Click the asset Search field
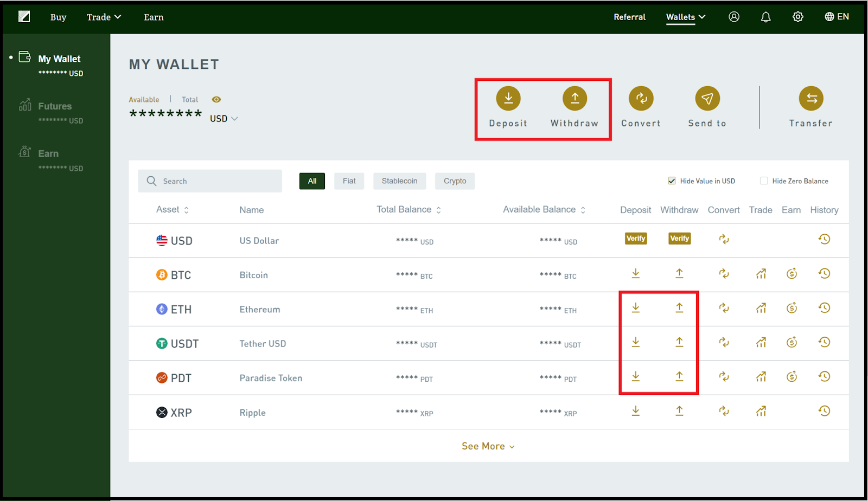868x501 pixels. click(210, 181)
